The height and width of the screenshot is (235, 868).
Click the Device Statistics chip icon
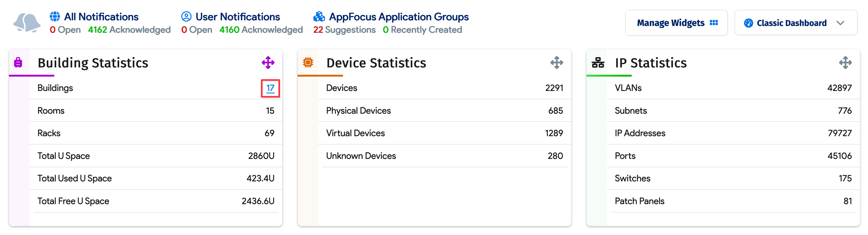pos(308,63)
